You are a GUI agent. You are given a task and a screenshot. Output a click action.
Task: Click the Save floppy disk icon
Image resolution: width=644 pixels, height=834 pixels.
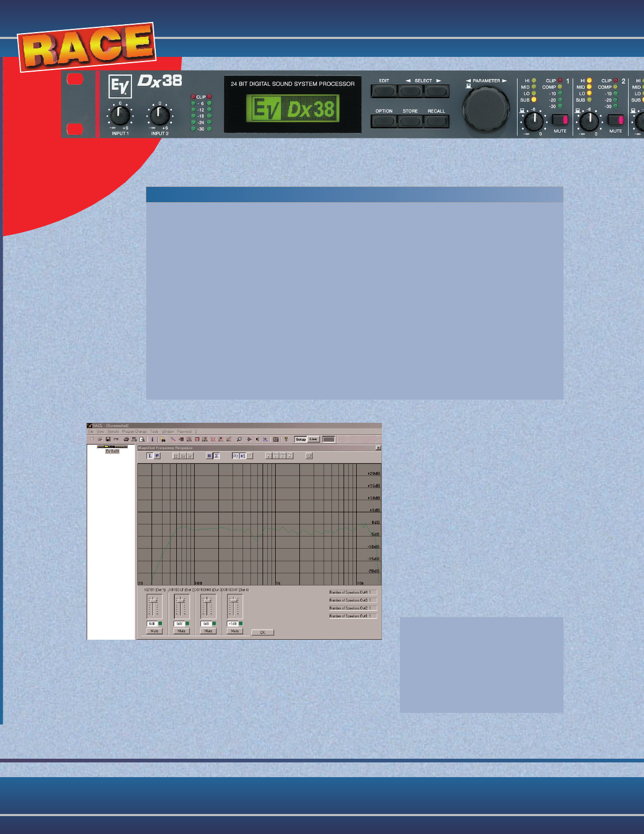[108, 439]
